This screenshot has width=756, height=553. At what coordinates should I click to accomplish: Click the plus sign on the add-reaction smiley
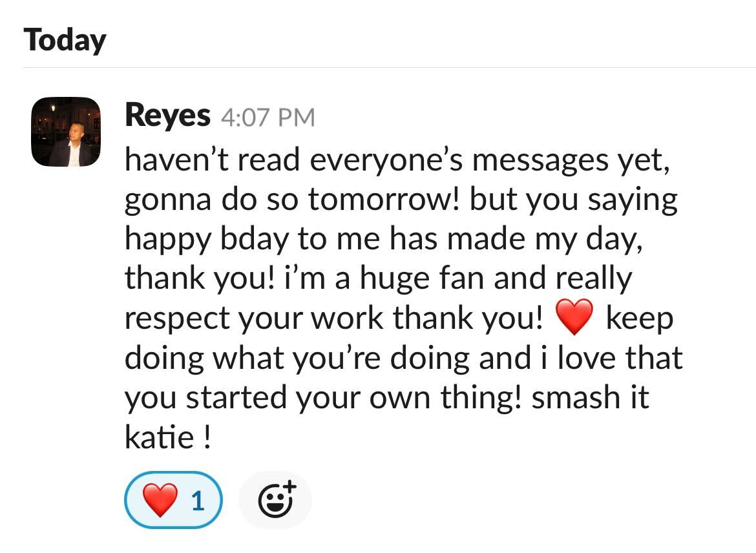point(289,487)
